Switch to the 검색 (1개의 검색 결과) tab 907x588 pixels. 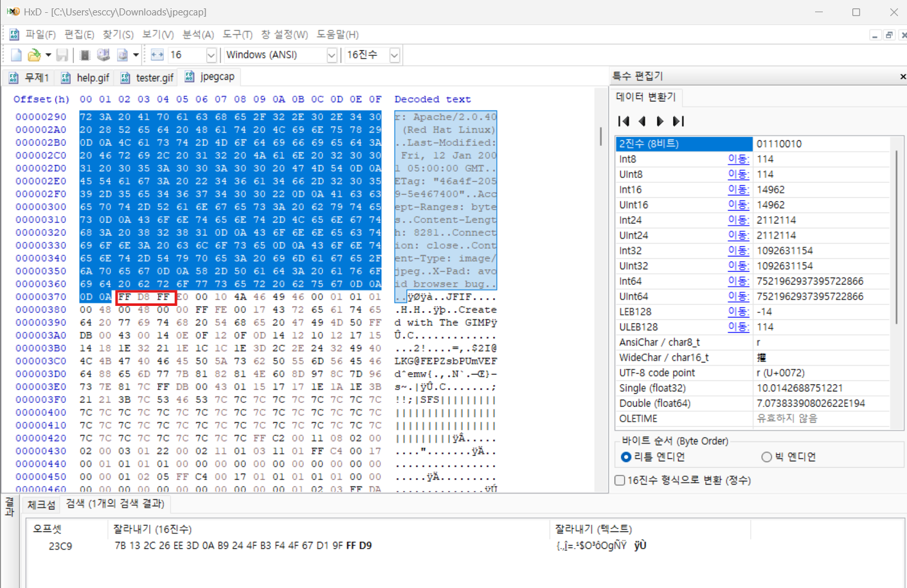coord(115,504)
